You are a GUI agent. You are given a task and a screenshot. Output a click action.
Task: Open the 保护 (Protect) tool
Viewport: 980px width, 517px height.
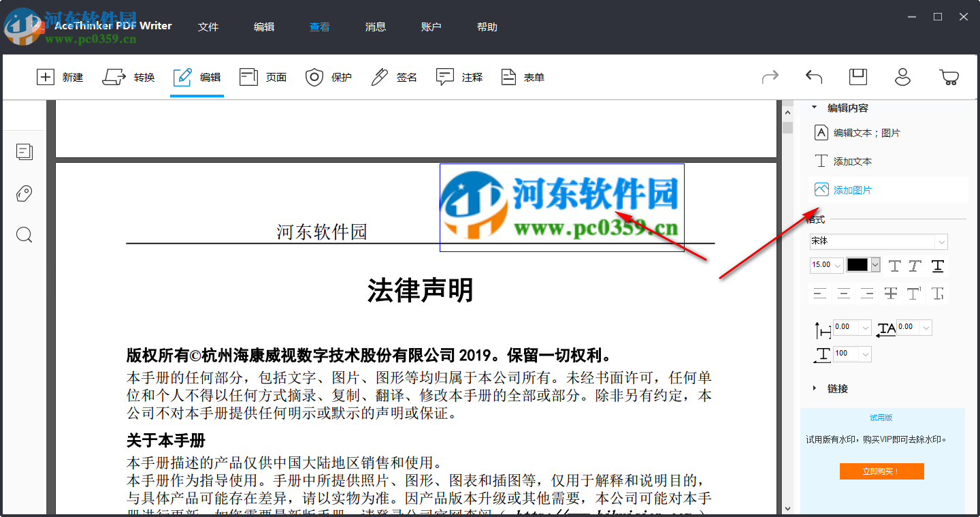pyautogui.click(x=329, y=77)
